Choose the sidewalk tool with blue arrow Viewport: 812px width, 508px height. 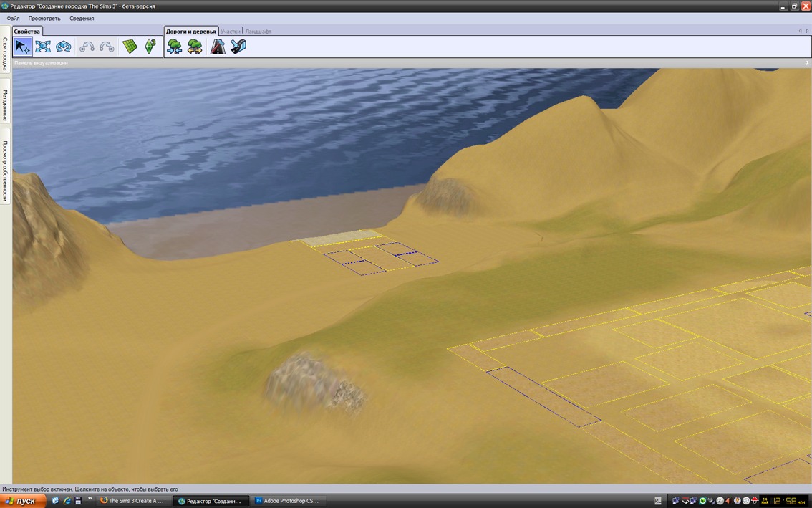[238, 47]
